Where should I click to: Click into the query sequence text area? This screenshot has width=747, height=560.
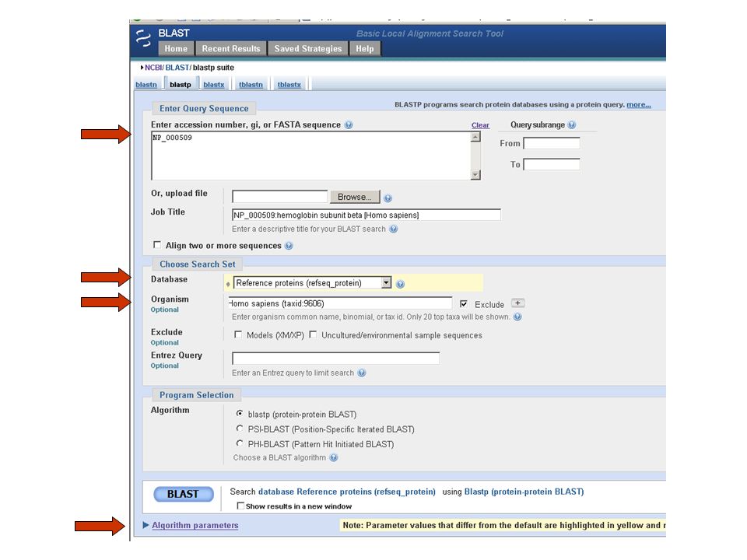click(x=311, y=156)
